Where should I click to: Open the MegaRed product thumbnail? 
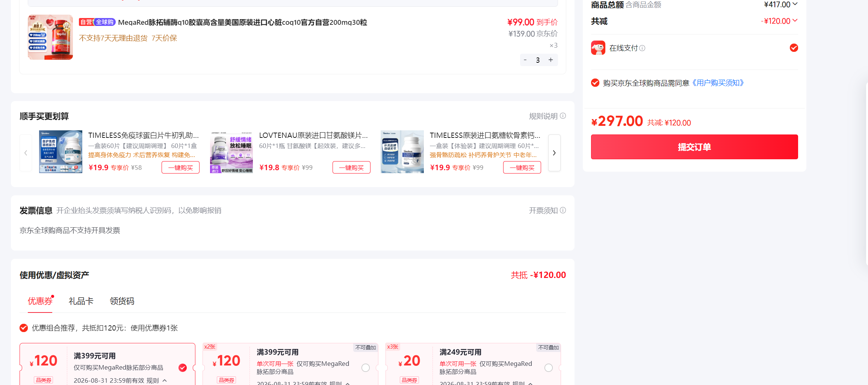[x=50, y=37]
